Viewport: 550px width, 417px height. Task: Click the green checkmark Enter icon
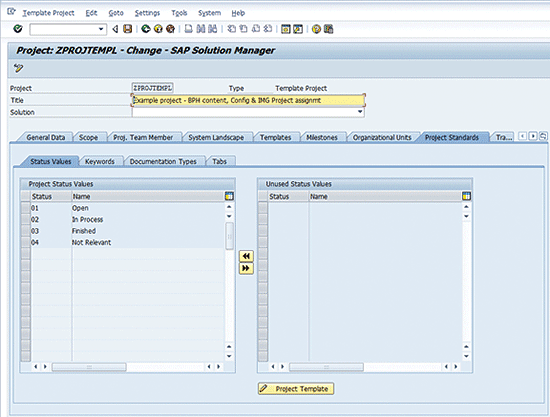[18, 29]
